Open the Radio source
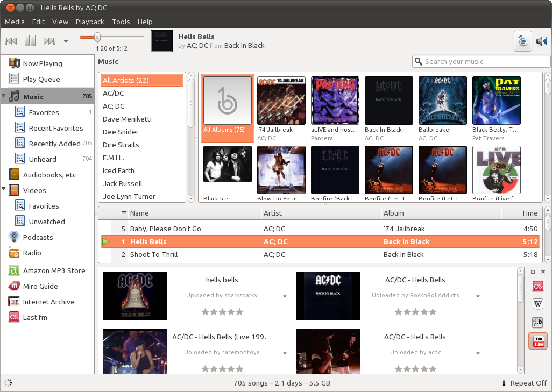552x392 pixels. tap(47, 253)
